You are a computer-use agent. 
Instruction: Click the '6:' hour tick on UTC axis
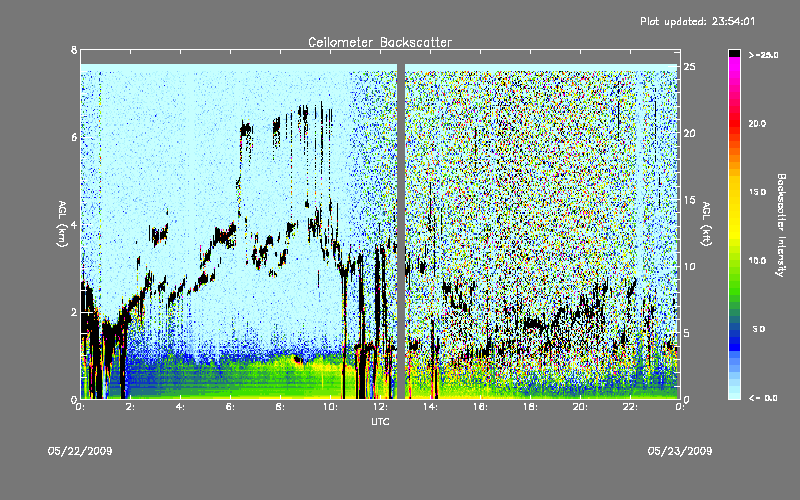click(230, 407)
